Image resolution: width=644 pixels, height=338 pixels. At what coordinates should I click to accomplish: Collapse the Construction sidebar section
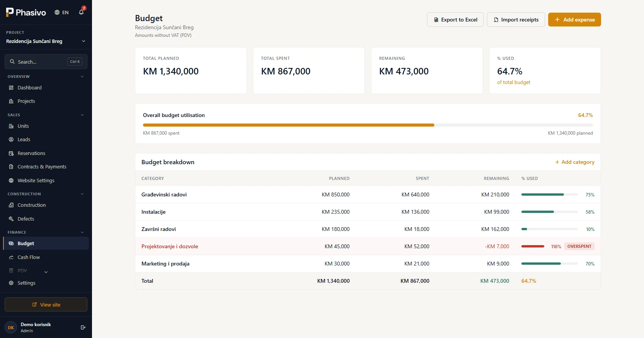tap(82, 194)
